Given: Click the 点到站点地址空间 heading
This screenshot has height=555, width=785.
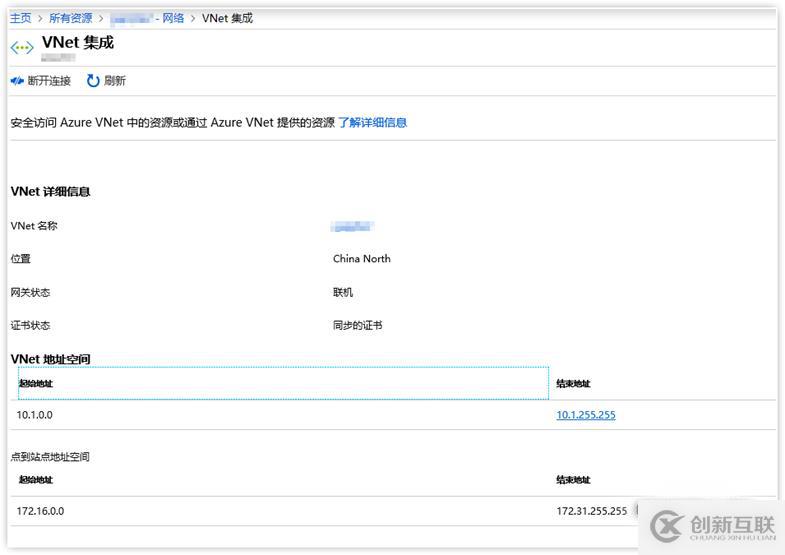Looking at the screenshot, I should (x=50, y=456).
